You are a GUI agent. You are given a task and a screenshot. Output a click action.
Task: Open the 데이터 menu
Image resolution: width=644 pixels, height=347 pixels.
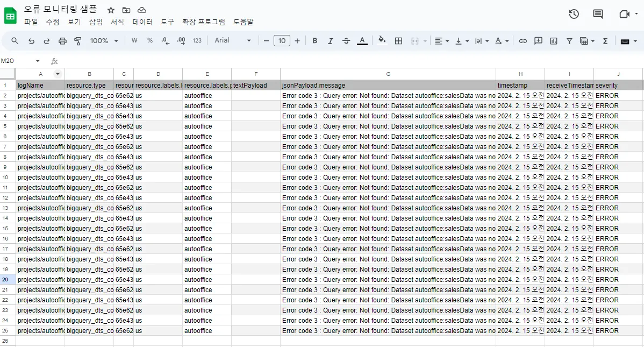click(x=142, y=22)
